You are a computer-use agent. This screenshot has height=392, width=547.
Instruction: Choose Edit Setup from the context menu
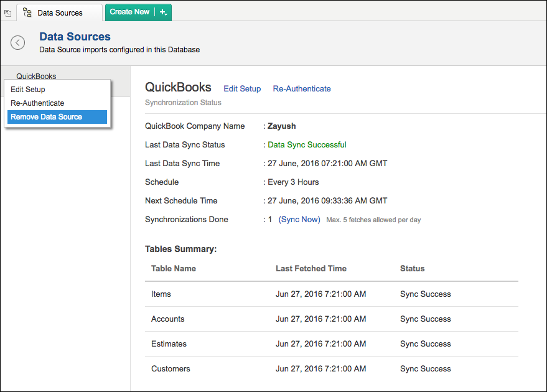click(x=28, y=90)
